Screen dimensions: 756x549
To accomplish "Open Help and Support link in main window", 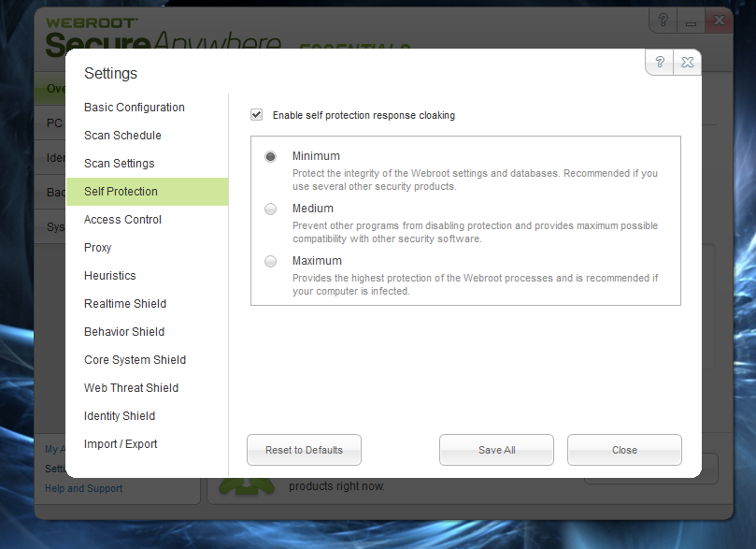I will pyautogui.click(x=84, y=488).
